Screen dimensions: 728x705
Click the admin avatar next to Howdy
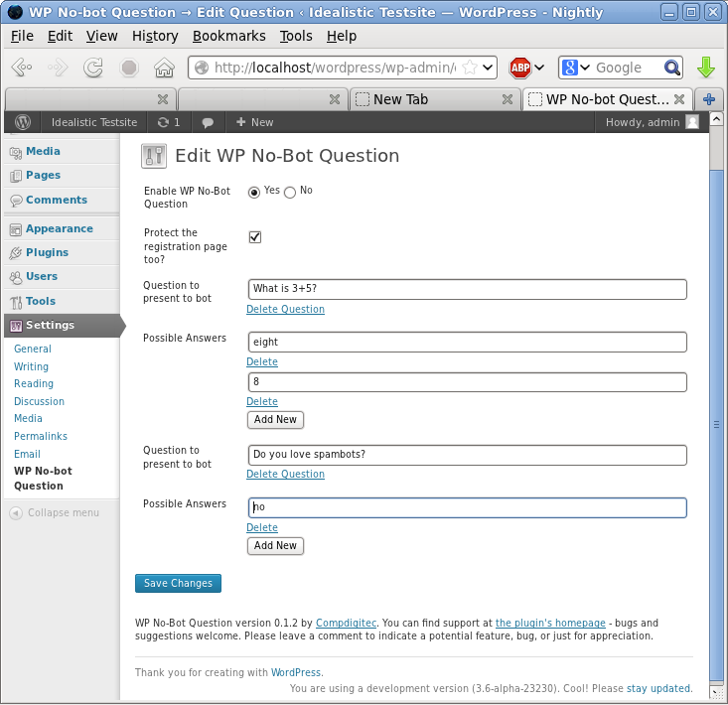click(692, 122)
